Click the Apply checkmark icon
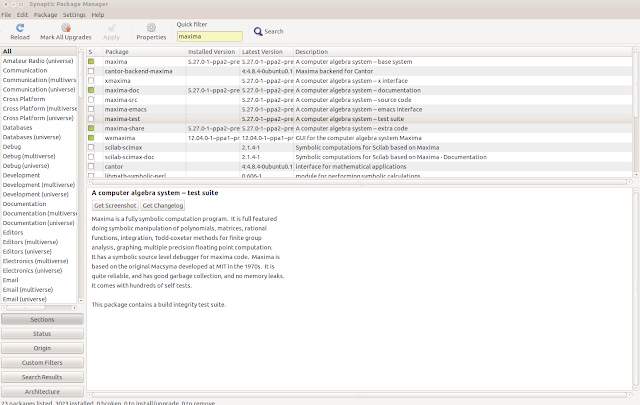640x405 pixels. pos(111,28)
